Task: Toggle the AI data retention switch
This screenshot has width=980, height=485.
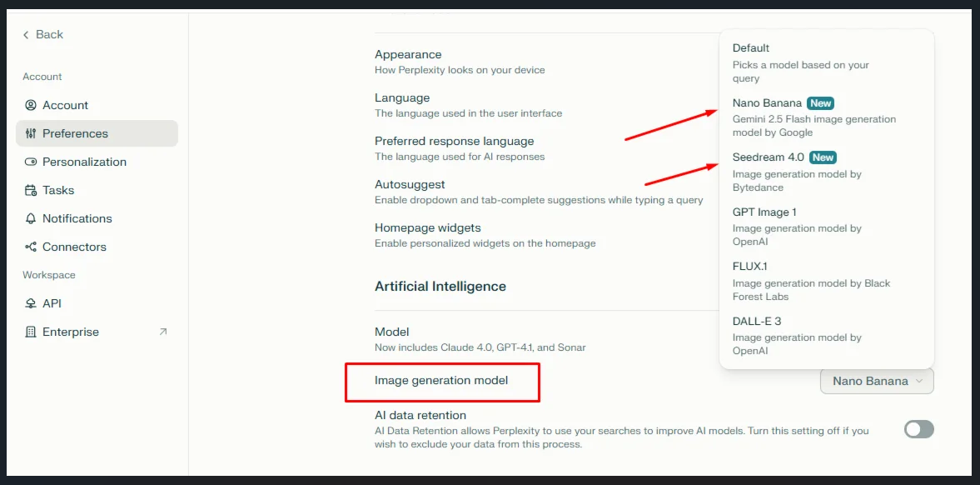Action: coord(918,429)
